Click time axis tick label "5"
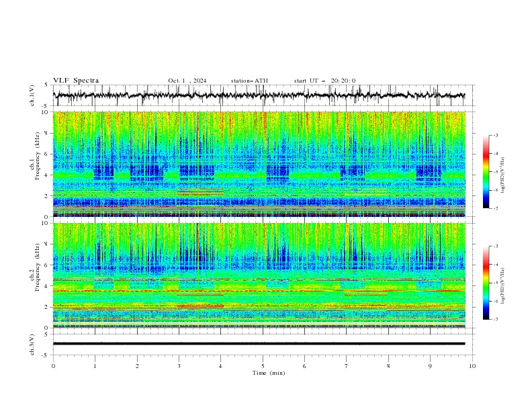 263,366
